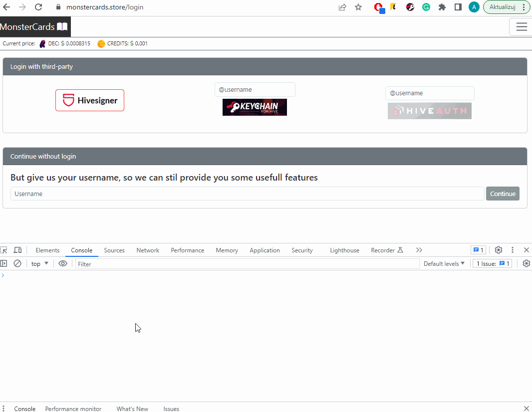532x412 pixels.
Task: Switch to the Elements tab
Action: pyautogui.click(x=47, y=250)
